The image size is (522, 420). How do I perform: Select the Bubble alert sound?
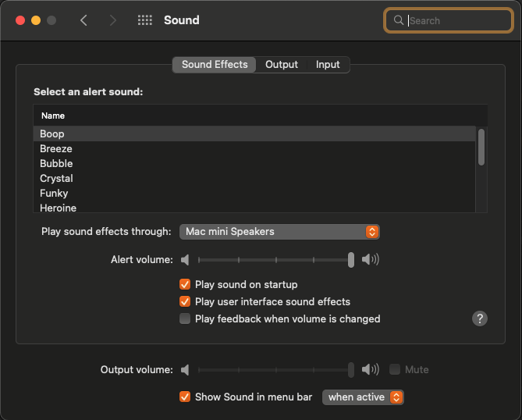click(254, 163)
